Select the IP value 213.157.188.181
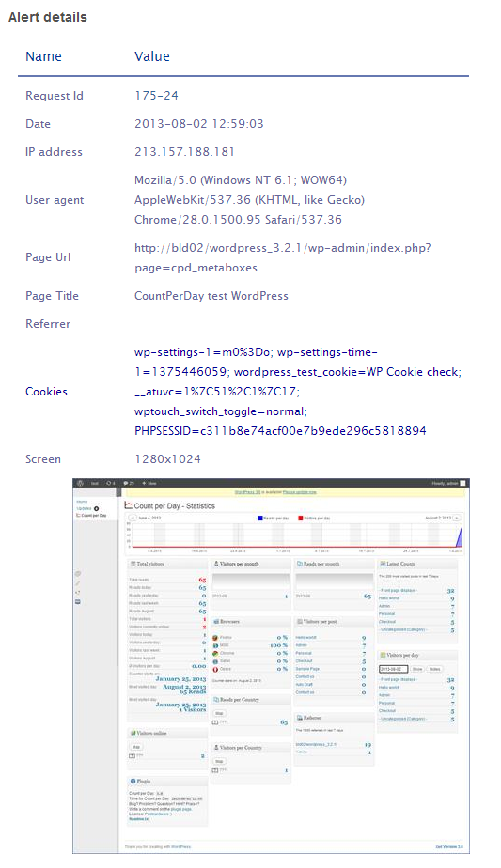Image resolution: width=501 pixels, height=868 pixels. coord(184,152)
